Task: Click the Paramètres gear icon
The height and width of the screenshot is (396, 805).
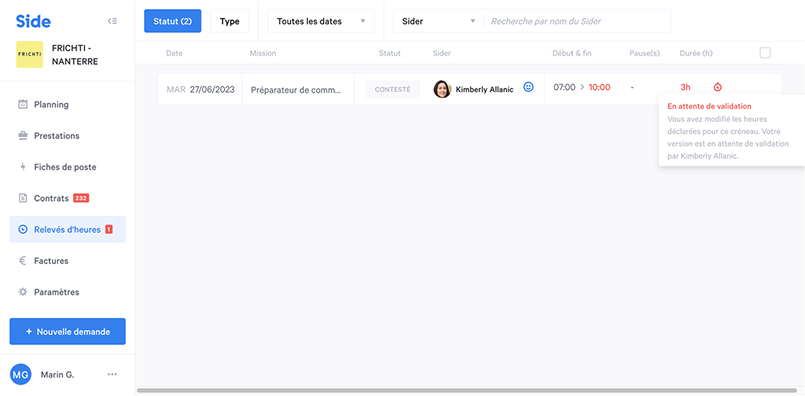Action: coord(23,292)
